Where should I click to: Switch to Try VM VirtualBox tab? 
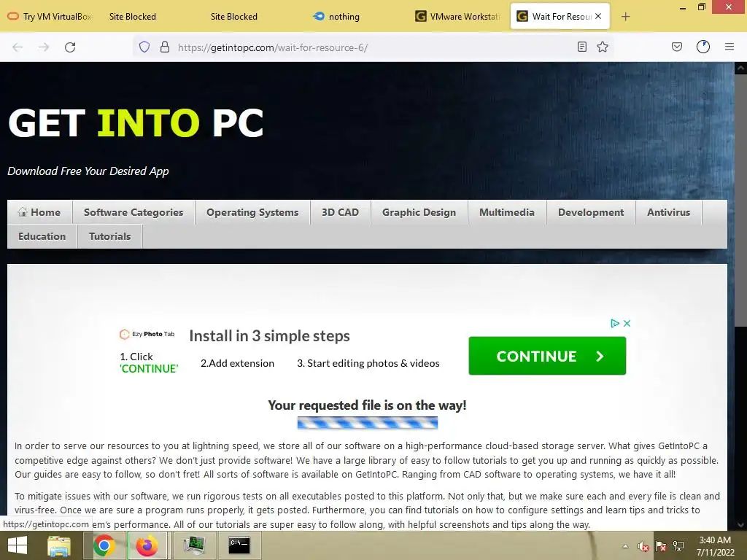pyautogui.click(x=50, y=17)
